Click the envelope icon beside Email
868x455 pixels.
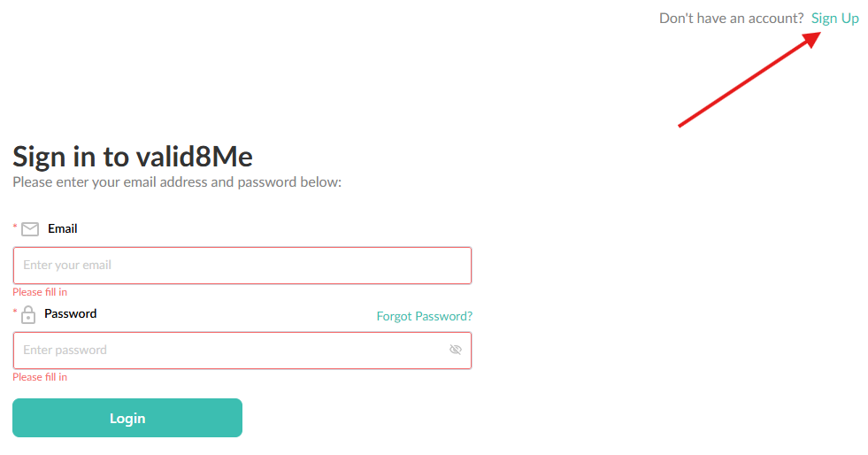pos(30,229)
